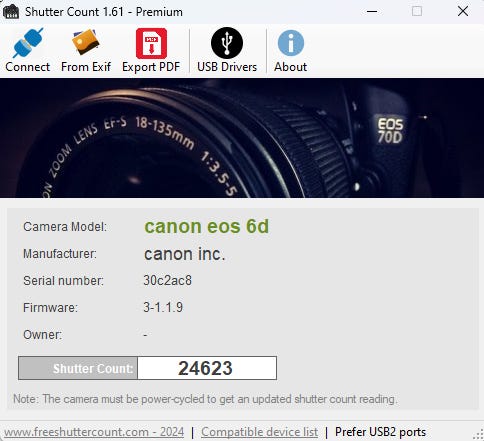Open www.freeshuttercount.com - 2024 link
Viewport: 484px width, 441px height.
pyautogui.click(x=94, y=432)
